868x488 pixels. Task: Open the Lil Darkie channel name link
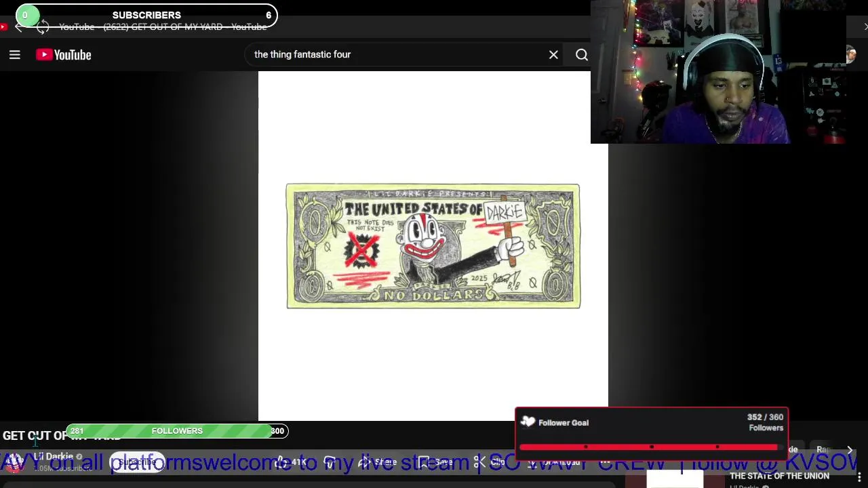point(53,457)
